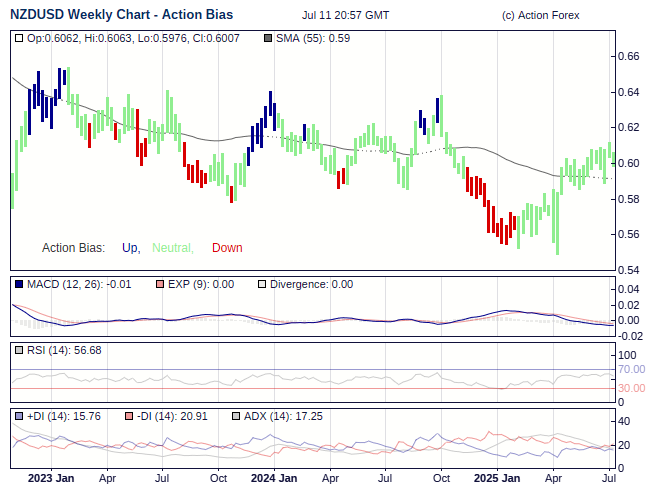
Task: Click the '2025 Jan' time axis label
Action: tap(496, 478)
